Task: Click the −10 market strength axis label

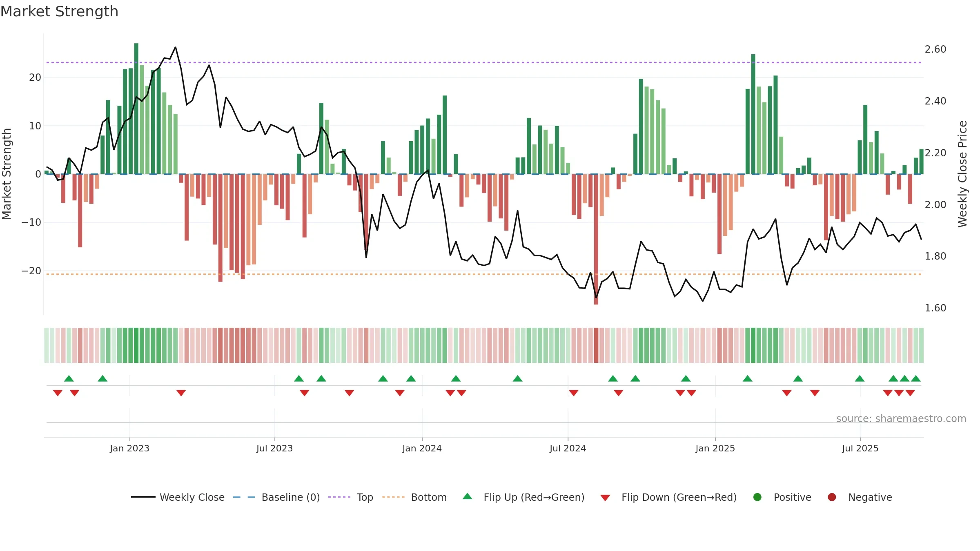Action: [x=31, y=222]
